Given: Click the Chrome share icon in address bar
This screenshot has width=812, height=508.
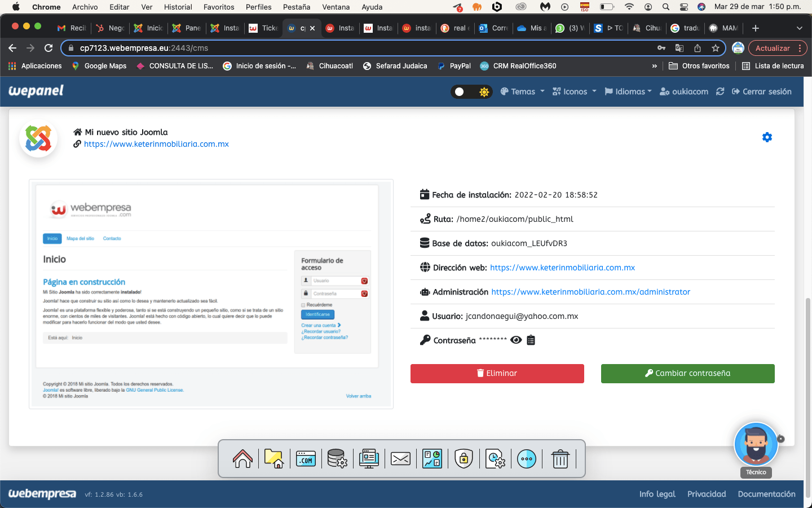Looking at the screenshot, I should point(698,48).
